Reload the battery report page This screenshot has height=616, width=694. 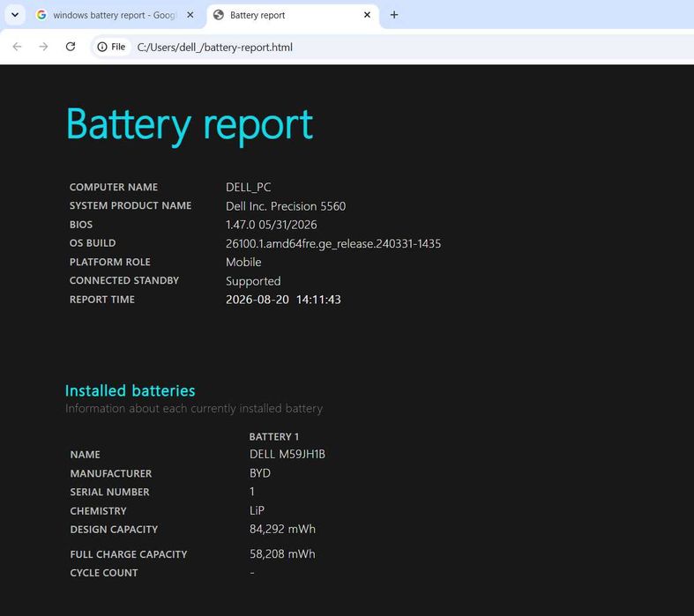[x=71, y=47]
